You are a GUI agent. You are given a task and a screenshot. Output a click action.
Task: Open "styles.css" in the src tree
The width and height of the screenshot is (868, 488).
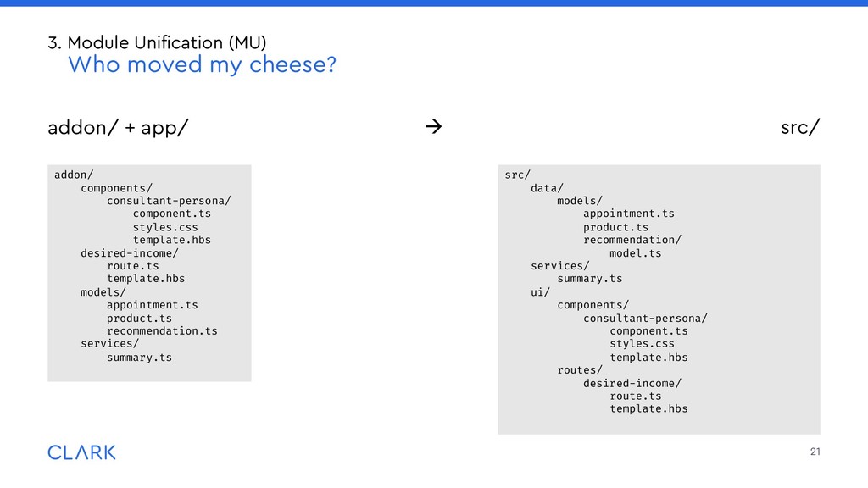[x=642, y=343]
